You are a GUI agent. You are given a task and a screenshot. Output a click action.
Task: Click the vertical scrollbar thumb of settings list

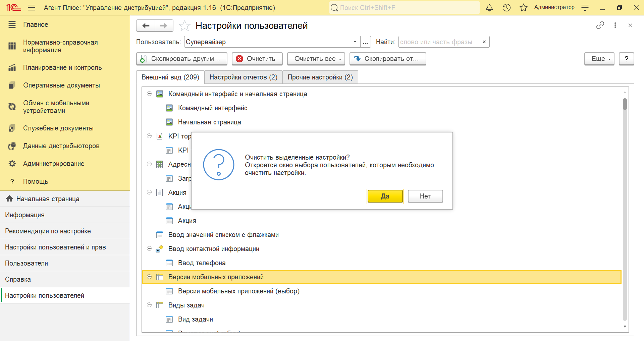(x=625, y=104)
